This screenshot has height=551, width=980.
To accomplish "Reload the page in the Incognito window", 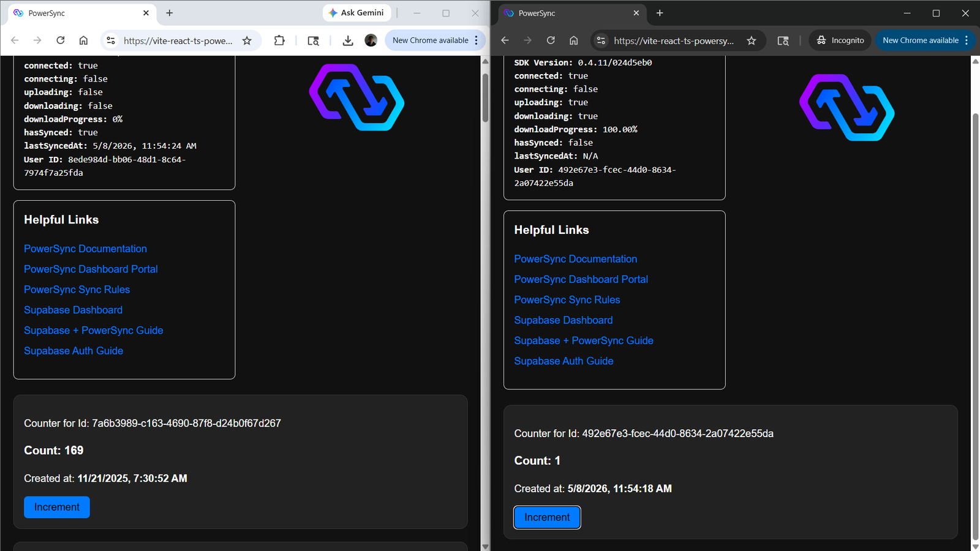I will click(x=551, y=40).
